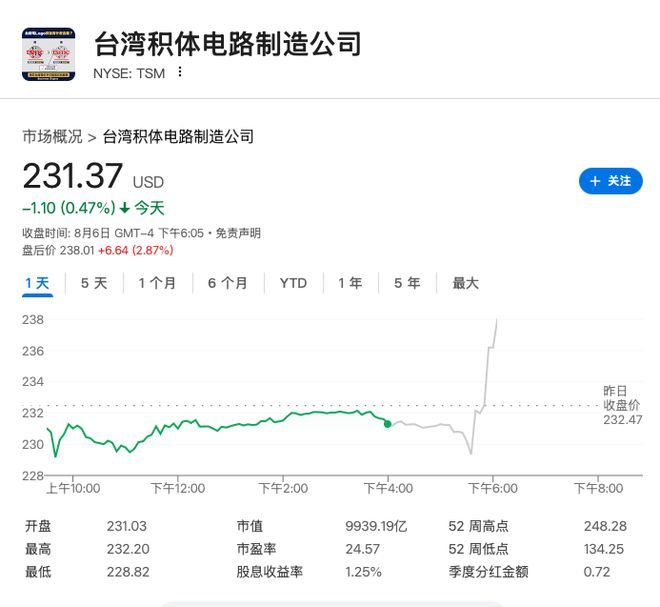This screenshot has height=607, width=660.
Task: Switch to the 5 天 tab
Action: pyautogui.click(x=94, y=283)
